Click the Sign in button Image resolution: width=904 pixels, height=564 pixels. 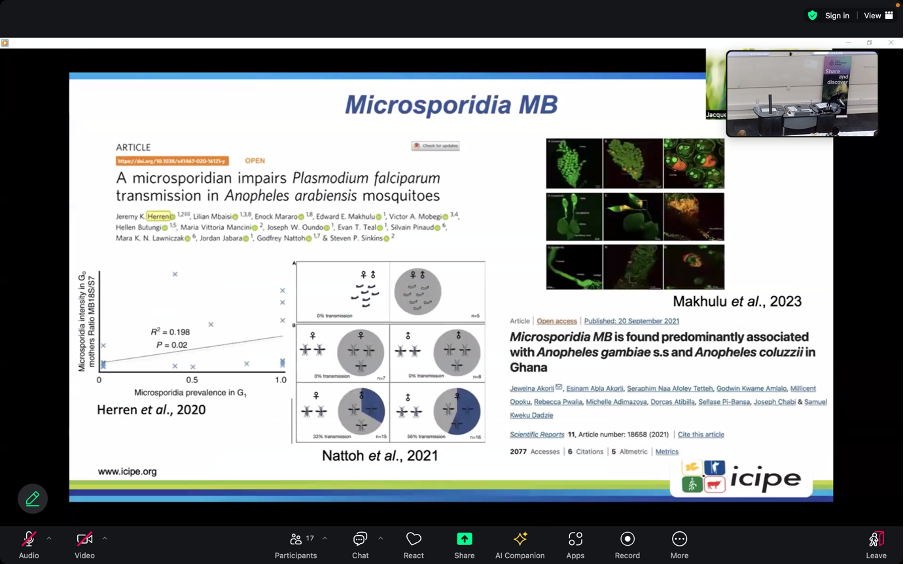pos(837,15)
